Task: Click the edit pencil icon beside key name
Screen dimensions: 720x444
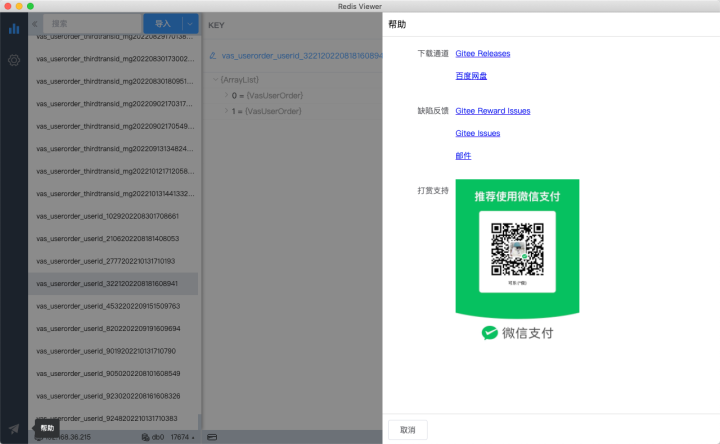Action: click(x=213, y=56)
